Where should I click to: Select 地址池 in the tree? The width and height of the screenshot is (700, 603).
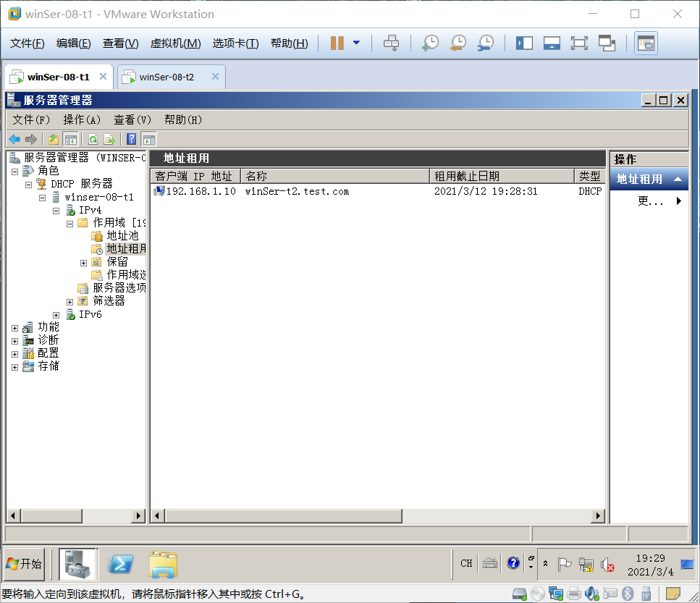pyautogui.click(x=122, y=236)
